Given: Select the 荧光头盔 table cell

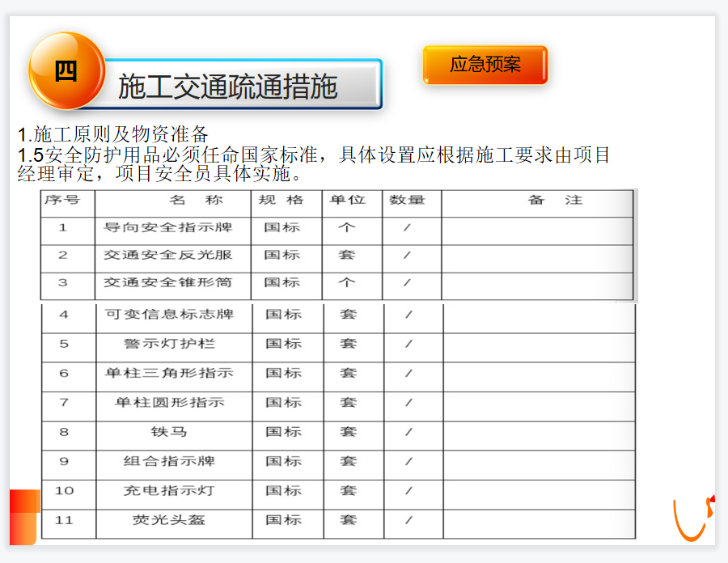Looking at the screenshot, I should [x=169, y=519].
